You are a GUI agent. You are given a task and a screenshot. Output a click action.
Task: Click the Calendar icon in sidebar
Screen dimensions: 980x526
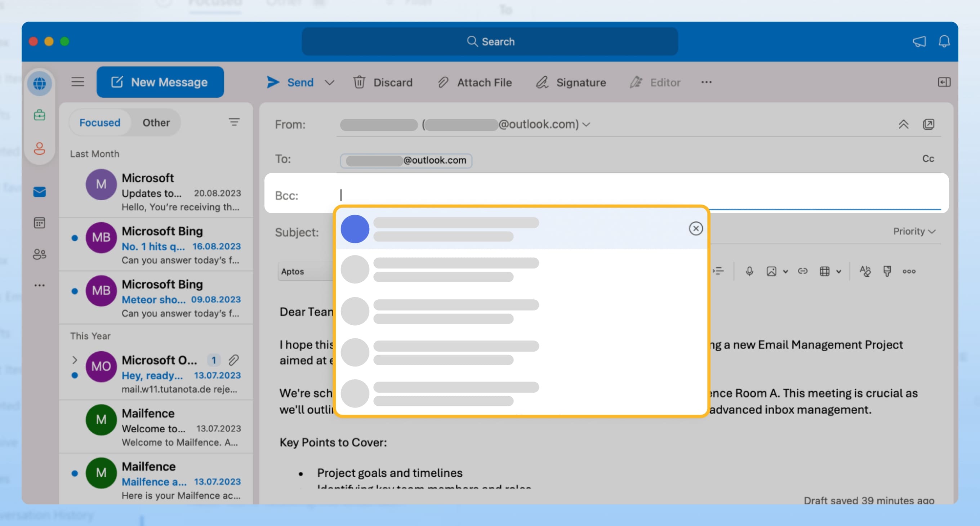(x=39, y=223)
